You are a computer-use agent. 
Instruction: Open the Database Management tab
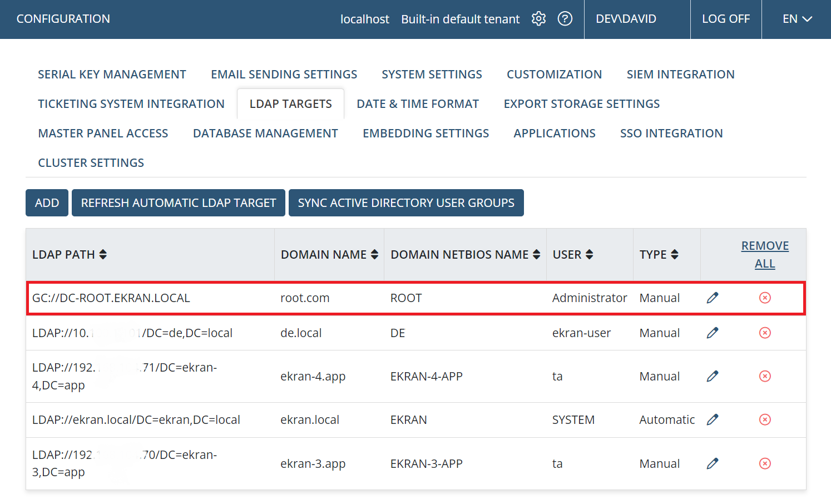point(265,134)
